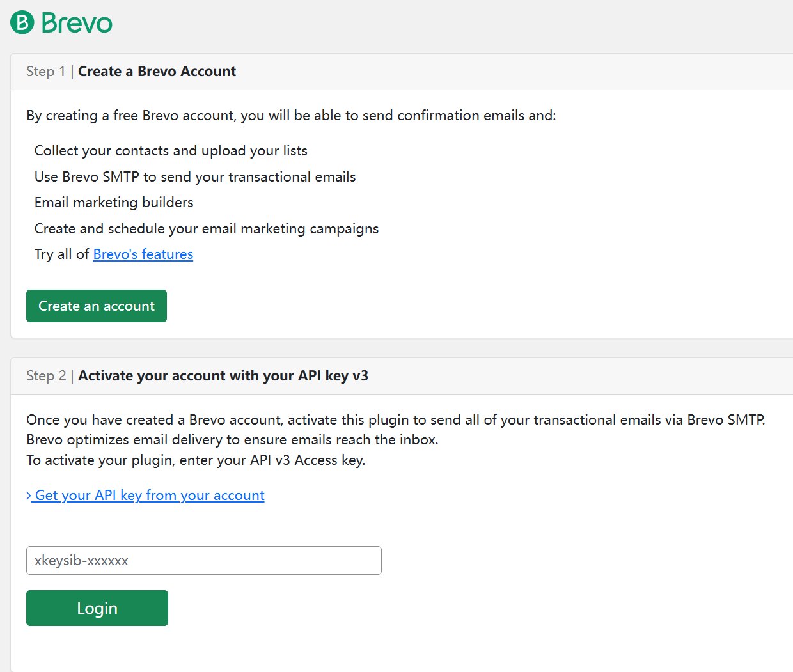Click the Activate your account heading
The image size is (793, 672).
pos(223,376)
